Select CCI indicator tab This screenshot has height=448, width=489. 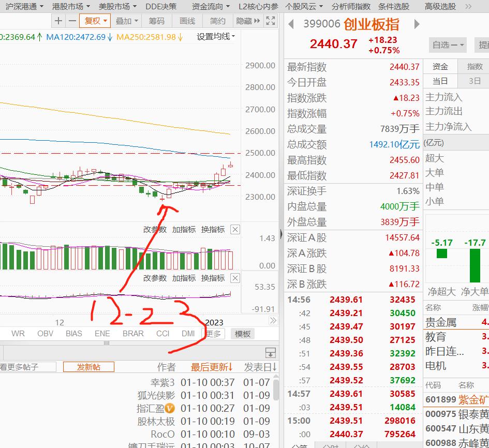pyautogui.click(x=162, y=334)
